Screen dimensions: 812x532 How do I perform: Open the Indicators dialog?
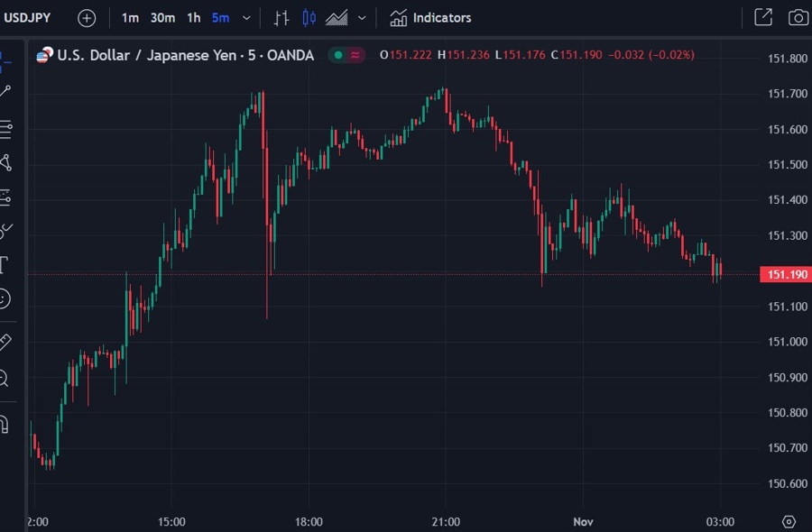[x=430, y=18]
